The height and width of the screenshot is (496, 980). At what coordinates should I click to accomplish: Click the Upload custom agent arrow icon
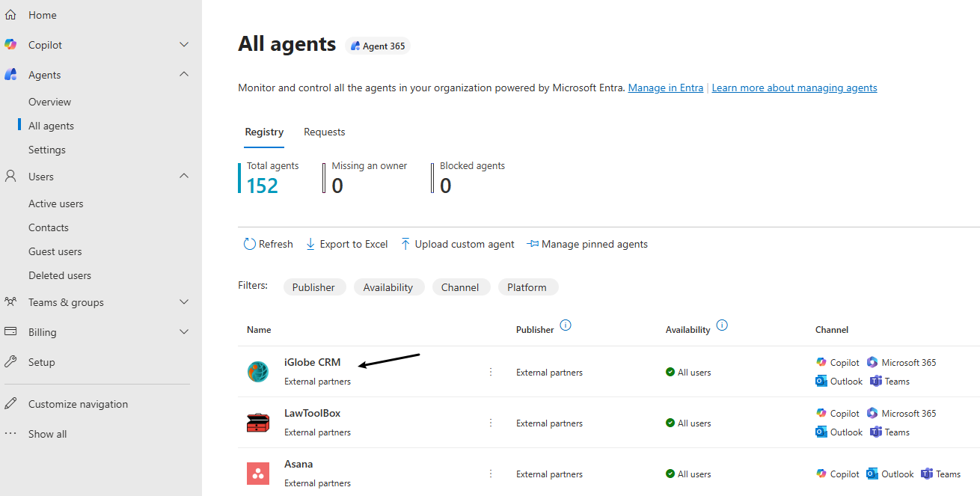(405, 244)
